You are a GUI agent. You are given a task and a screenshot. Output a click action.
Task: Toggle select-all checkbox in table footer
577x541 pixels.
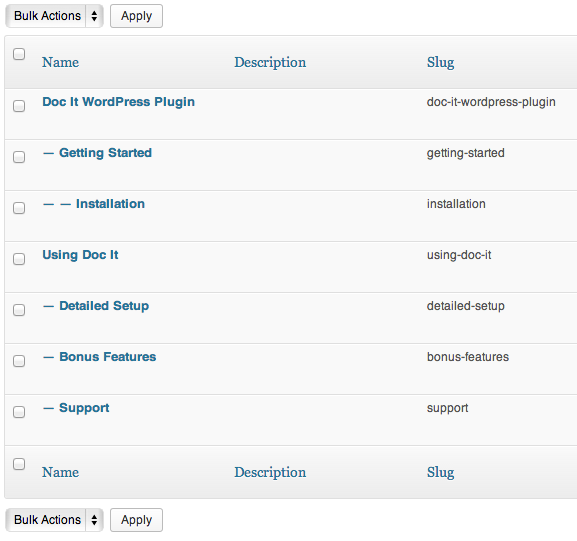(x=19, y=464)
